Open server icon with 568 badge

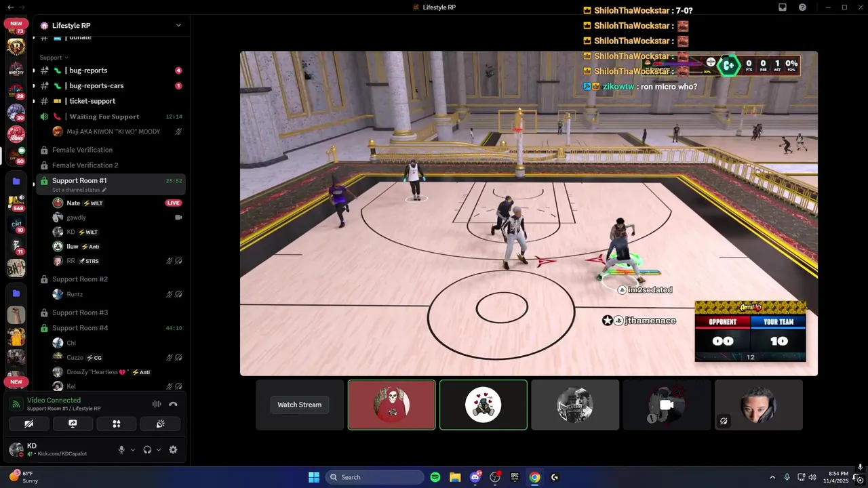(16, 203)
